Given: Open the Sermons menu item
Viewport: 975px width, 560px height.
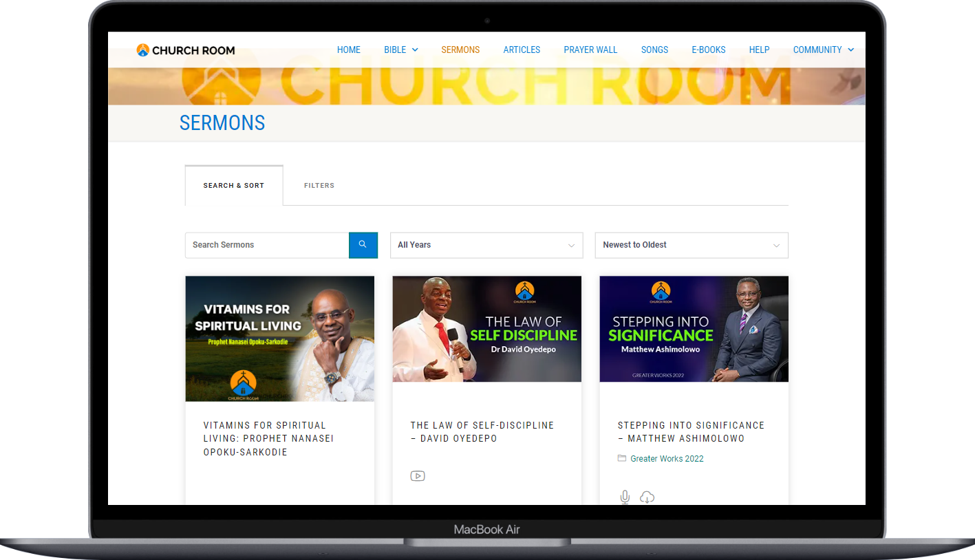Looking at the screenshot, I should coord(460,50).
